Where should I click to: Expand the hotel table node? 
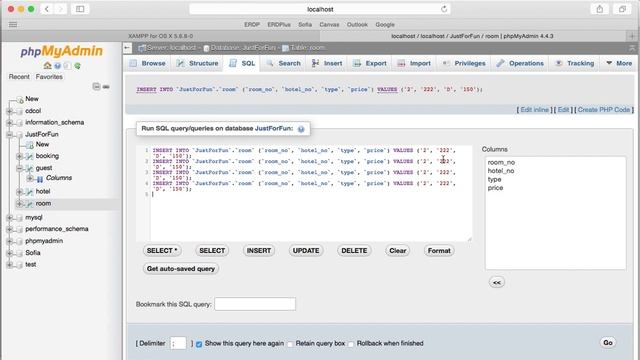pyautogui.click(x=19, y=191)
